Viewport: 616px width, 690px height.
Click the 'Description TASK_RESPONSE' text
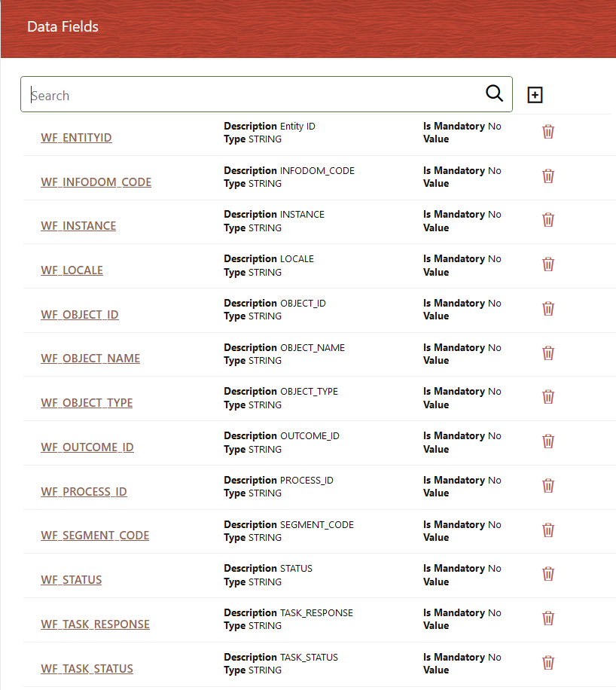288,613
